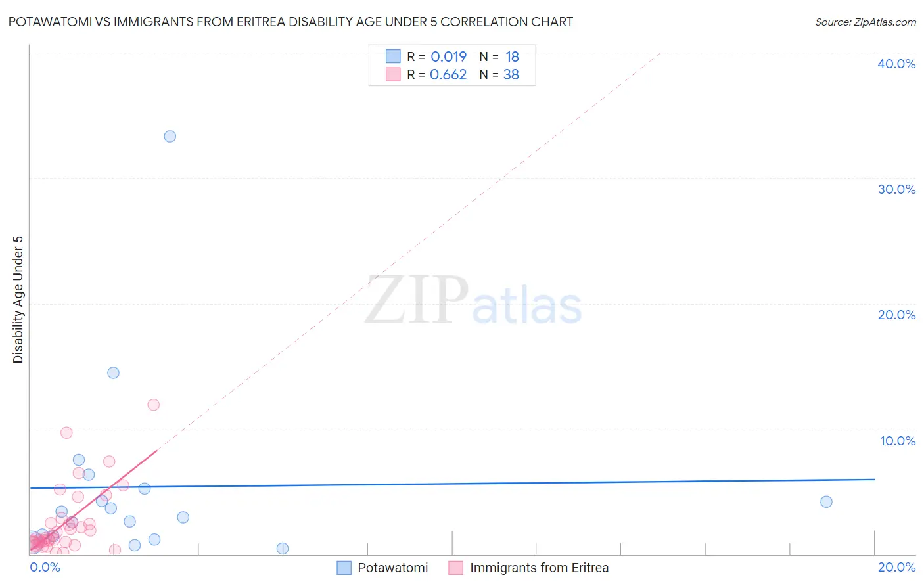Click the blue outlier point near 33%
Image resolution: width=924 pixels, height=586 pixels.
pyautogui.click(x=170, y=137)
